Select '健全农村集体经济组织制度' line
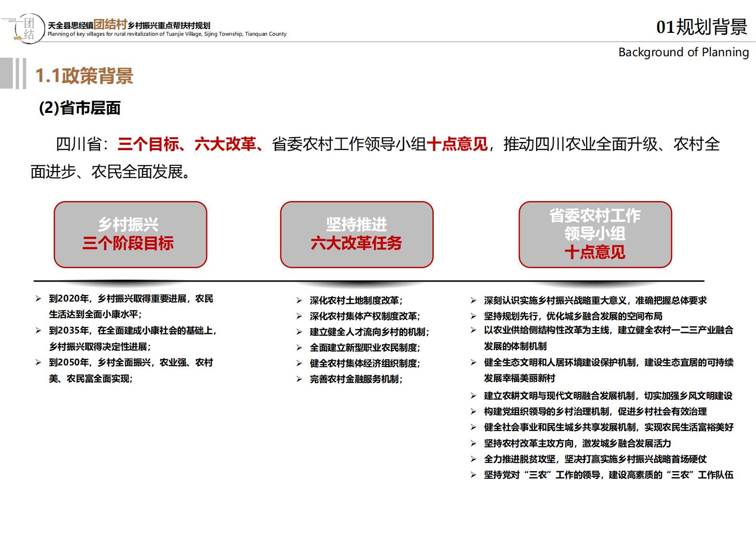 point(365,363)
